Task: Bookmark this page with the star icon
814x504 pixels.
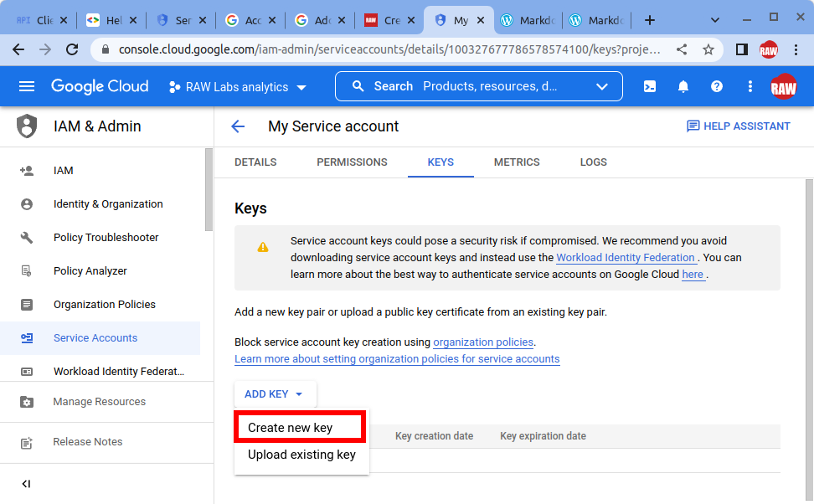Action: (708, 49)
